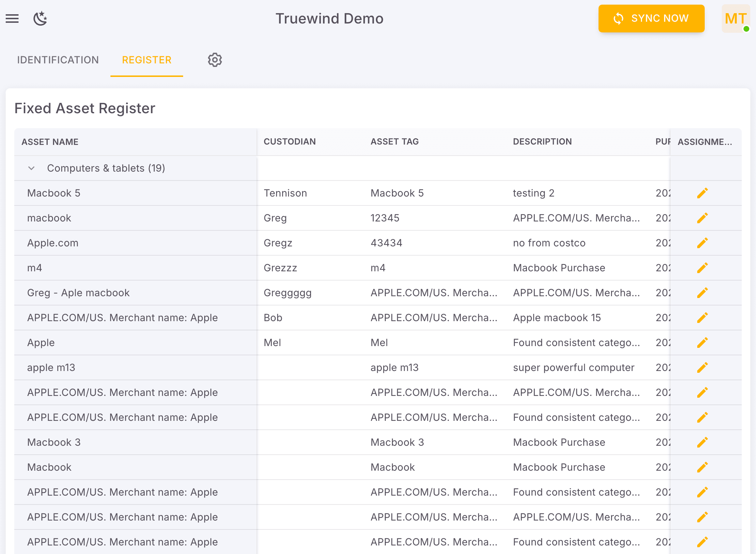756x554 pixels.
Task: Collapse the Computers & tablets group
Action: tap(31, 168)
